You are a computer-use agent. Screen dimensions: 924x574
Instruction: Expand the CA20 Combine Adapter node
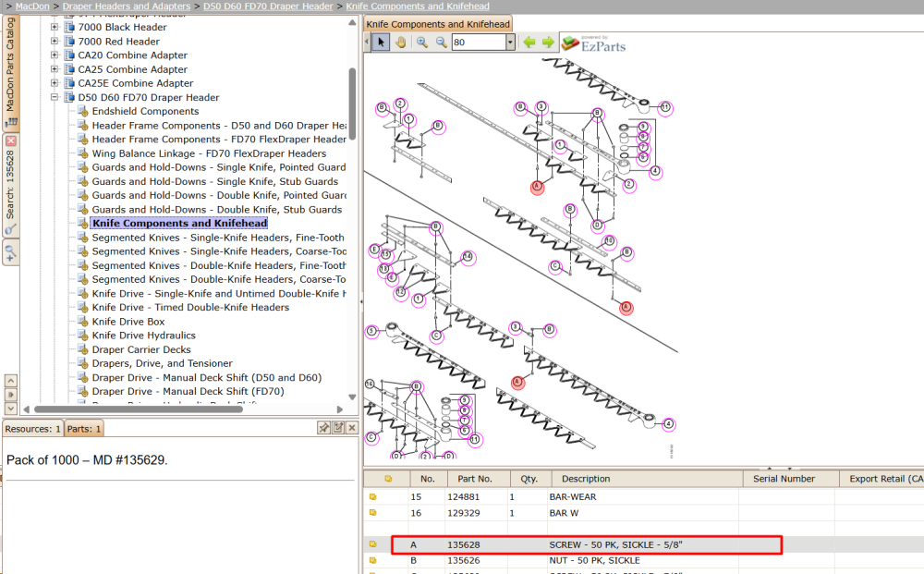(55, 55)
